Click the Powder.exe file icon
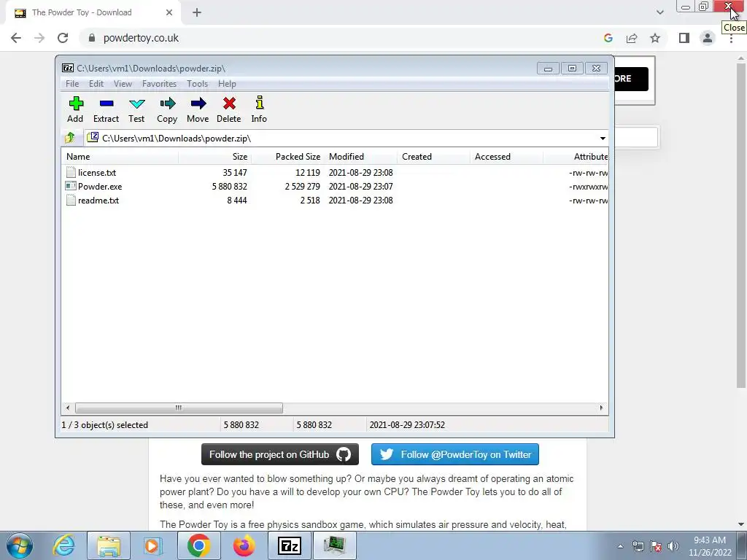Screen dimensions: 747x560 [x=71, y=186]
